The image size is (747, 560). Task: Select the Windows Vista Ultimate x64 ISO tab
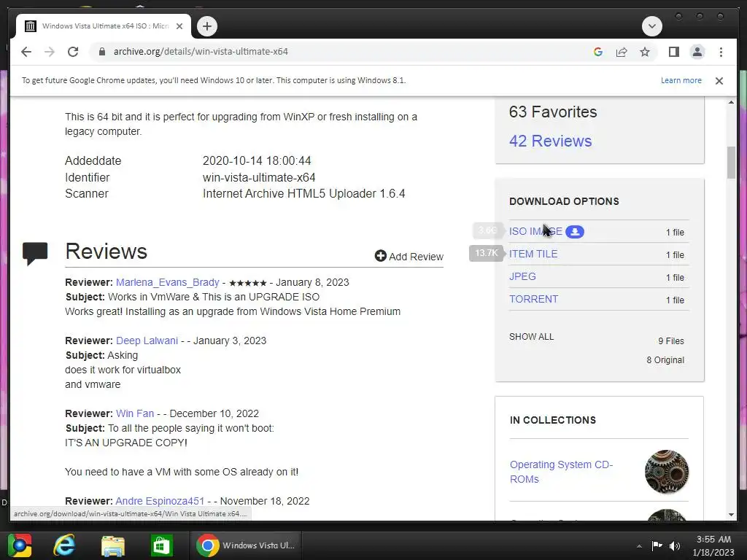[x=104, y=26]
